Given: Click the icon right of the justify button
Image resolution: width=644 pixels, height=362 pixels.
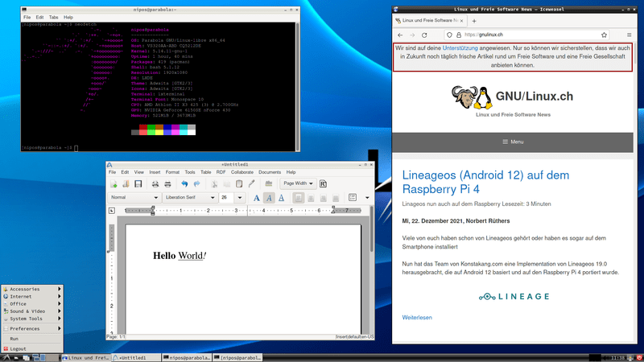Looking at the screenshot, I should (353, 197).
